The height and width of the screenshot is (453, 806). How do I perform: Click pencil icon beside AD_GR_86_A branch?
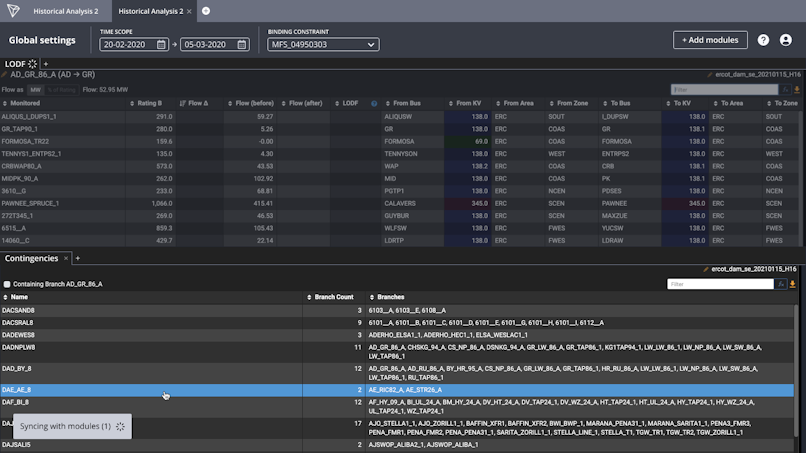point(5,75)
